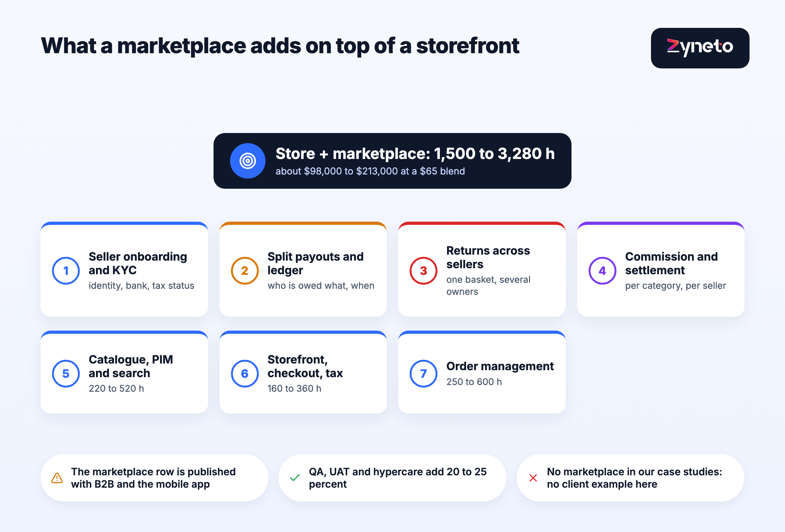Viewport: 785px width, 532px height.
Task: Select 'Returns across sellers' heading
Action: pyautogui.click(x=488, y=257)
